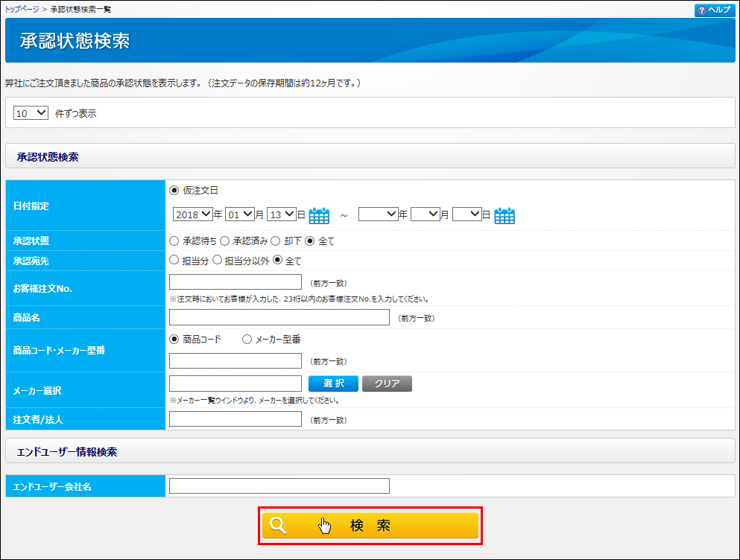Focus the エンドユーザー会社名 input field
The height and width of the screenshot is (560, 740).
coord(279,486)
